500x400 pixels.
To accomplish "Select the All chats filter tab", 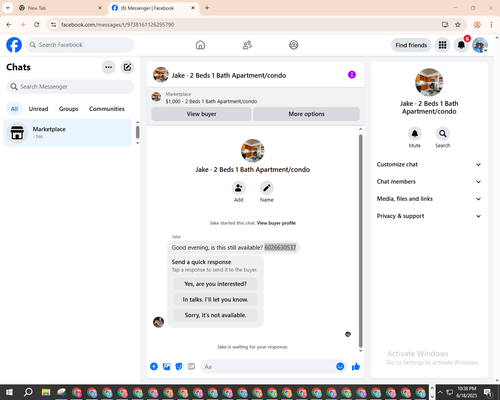I will pos(14,109).
